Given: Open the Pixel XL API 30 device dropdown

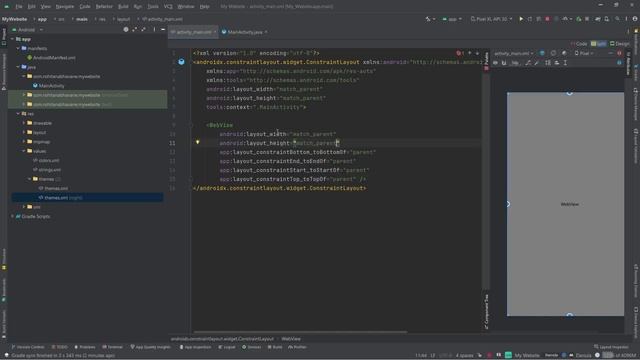Looking at the screenshot, I should 491,19.
